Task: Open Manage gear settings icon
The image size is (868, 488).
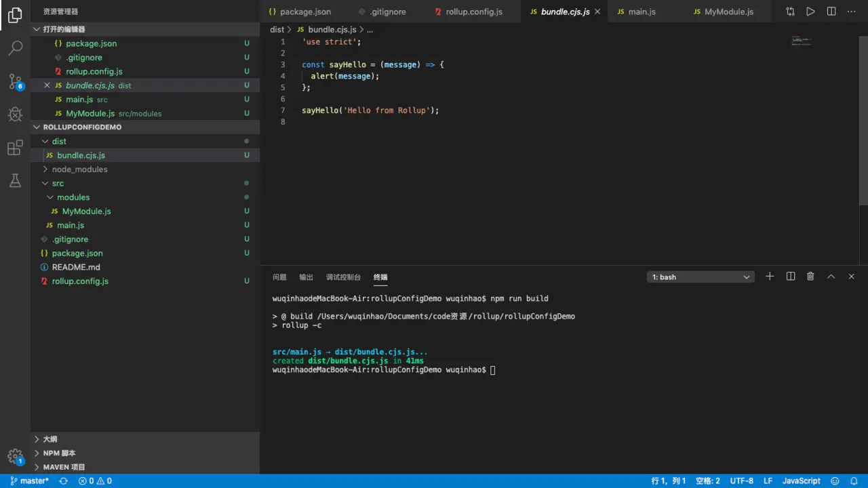Action: click(15, 456)
